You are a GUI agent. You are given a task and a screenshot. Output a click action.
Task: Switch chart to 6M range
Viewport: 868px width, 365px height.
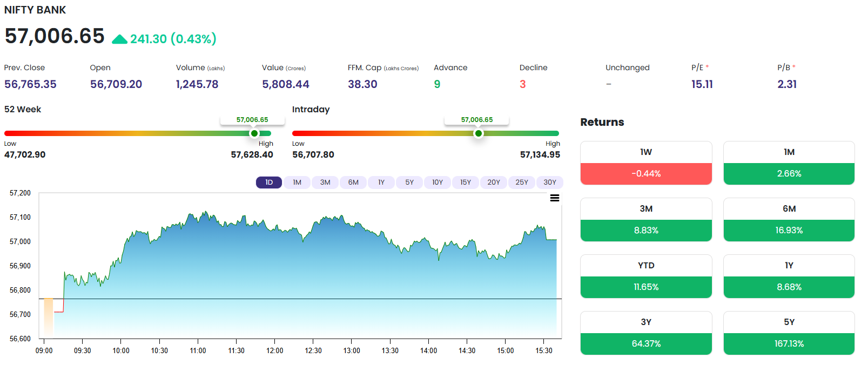(x=353, y=182)
